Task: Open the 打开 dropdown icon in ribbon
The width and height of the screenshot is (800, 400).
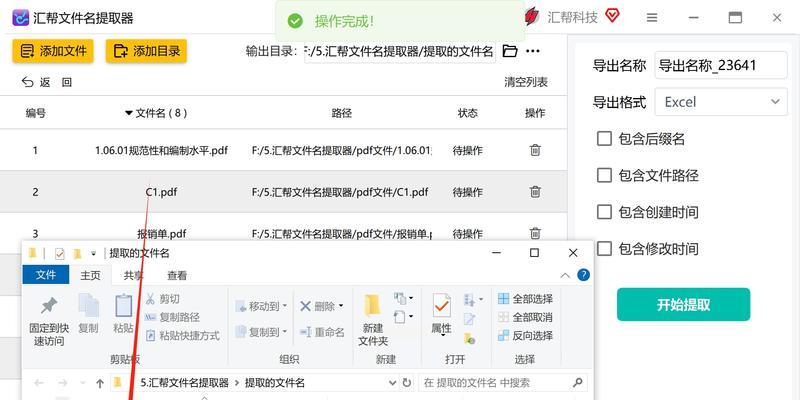Action: coord(473,299)
